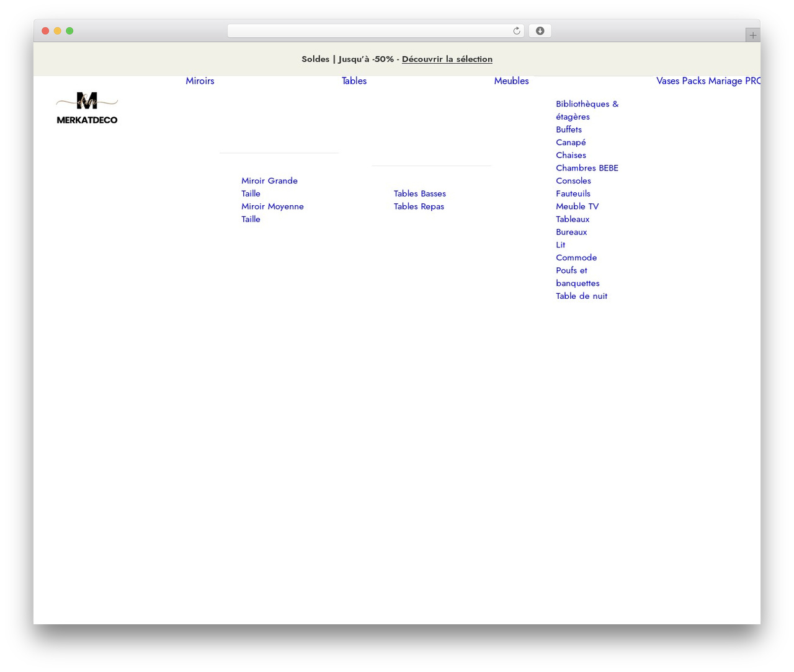The image size is (794, 672).
Task: Open Bibliothèques & étagères category
Action: [587, 110]
